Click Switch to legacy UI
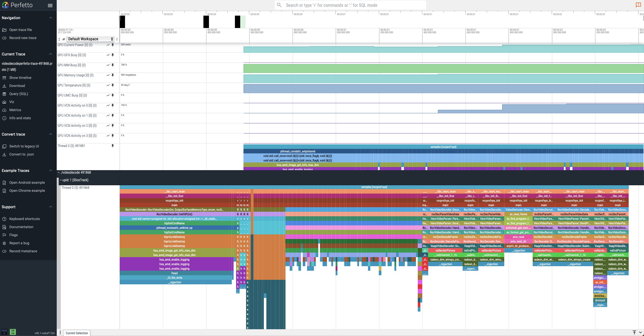Image resolution: width=644 pixels, height=336 pixels. [24, 146]
